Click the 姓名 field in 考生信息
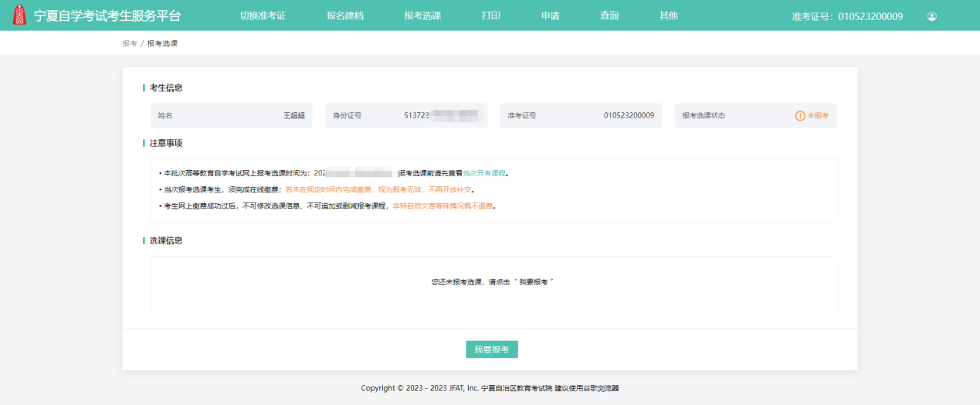The image size is (980, 405). point(232,115)
